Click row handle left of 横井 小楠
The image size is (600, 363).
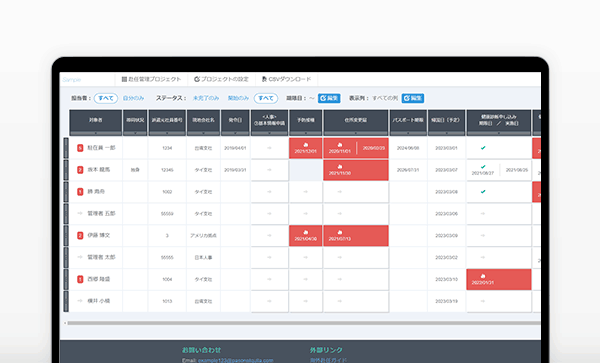point(66,301)
